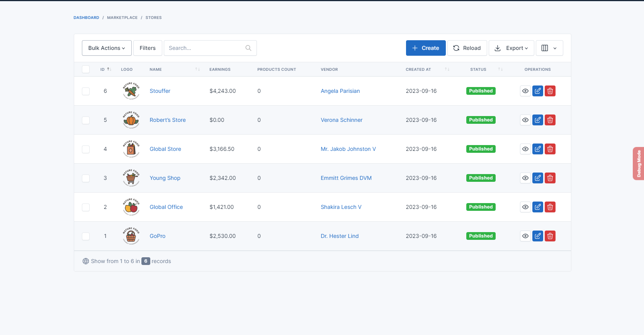
Task: Edit Robert's Store
Action: (538, 120)
